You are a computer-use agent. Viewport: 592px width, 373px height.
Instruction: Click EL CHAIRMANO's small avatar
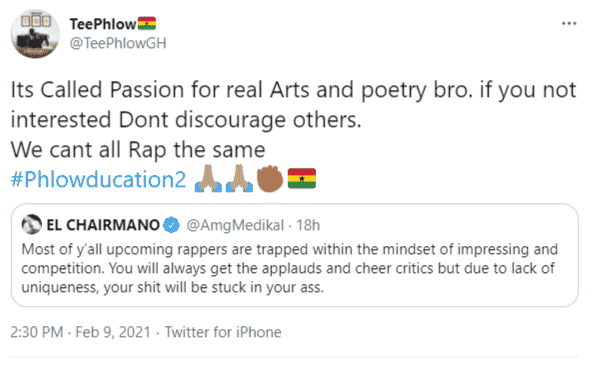[x=32, y=225]
